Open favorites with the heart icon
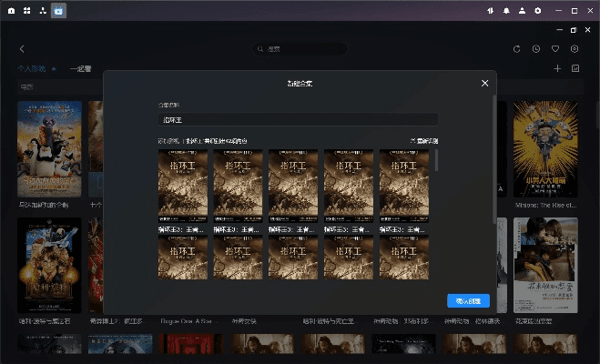The width and height of the screenshot is (600, 364). coord(555,49)
